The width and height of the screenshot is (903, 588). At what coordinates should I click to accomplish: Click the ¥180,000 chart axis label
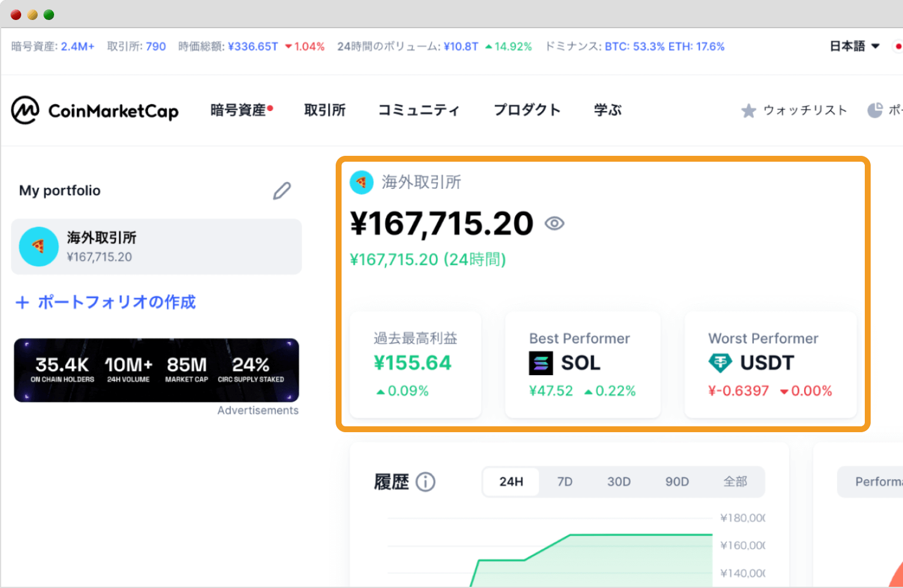(x=743, y=518)
